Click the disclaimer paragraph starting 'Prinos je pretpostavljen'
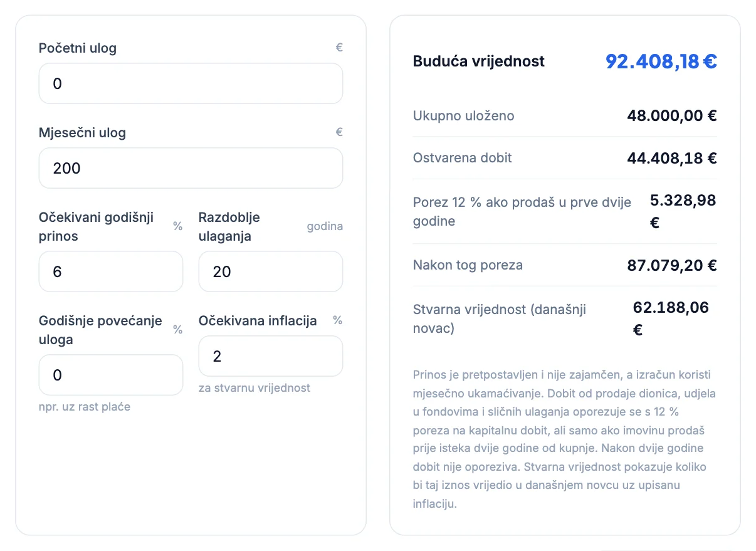The image size is (756, 551). coord(564,439)
